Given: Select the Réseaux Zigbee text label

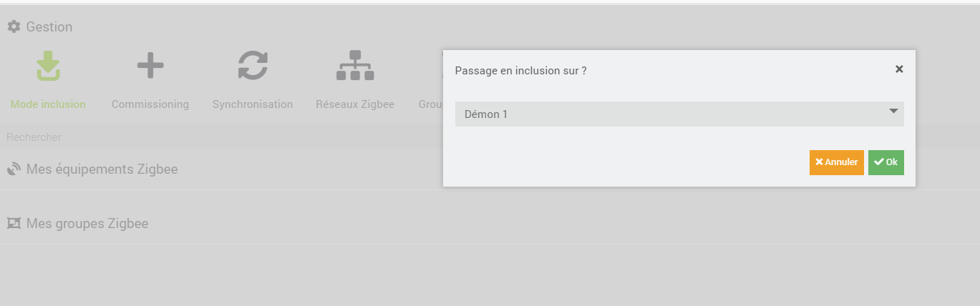Looking at the screenshot, I should 355,104.
